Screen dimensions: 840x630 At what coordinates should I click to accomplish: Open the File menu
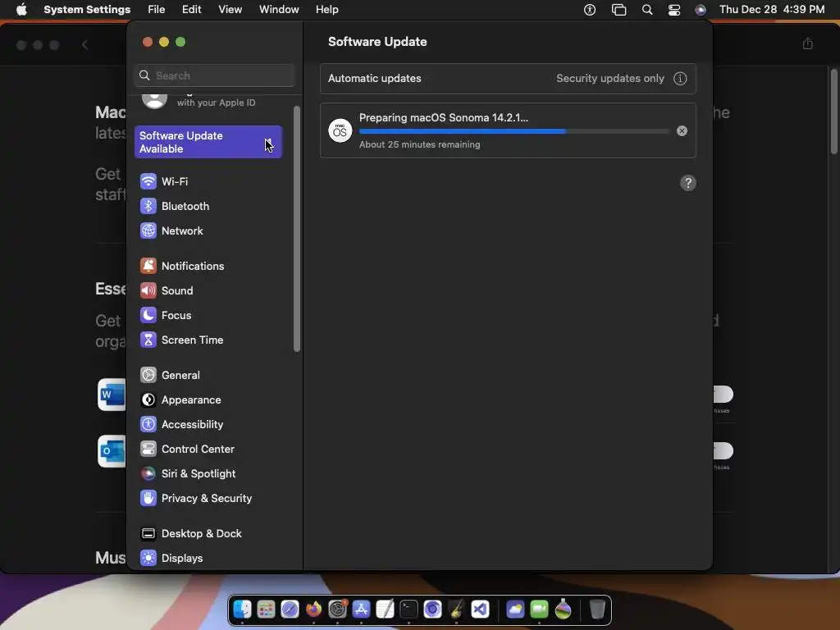tap(157, 10)
